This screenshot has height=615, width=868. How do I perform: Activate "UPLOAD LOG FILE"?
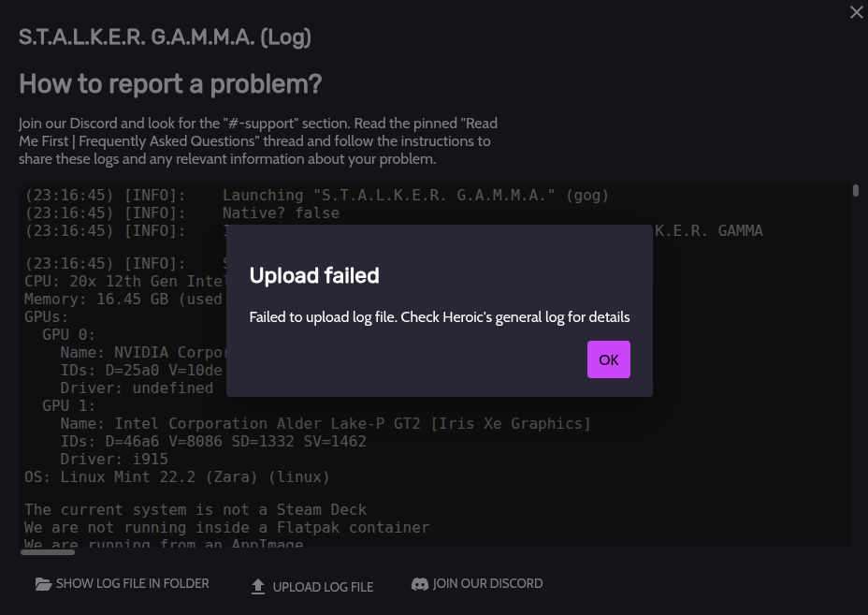[x=311, y=587]
